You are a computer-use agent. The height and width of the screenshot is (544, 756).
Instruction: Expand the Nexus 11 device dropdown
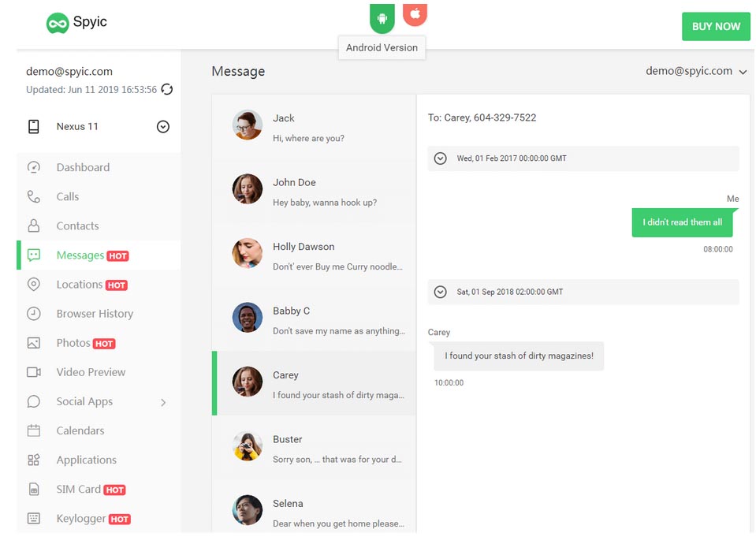[x=163, y=126]
